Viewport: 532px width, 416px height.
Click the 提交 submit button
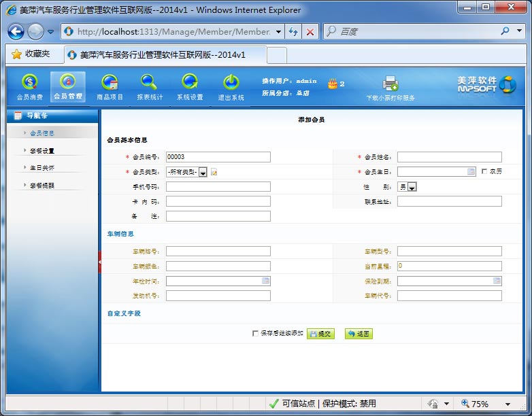click(320, 334)
